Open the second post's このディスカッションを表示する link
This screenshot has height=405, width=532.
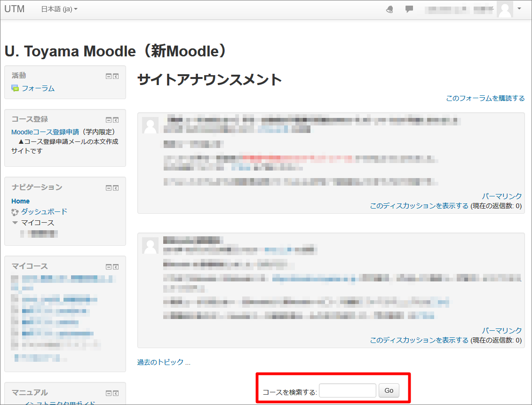(x=419, y=340)
